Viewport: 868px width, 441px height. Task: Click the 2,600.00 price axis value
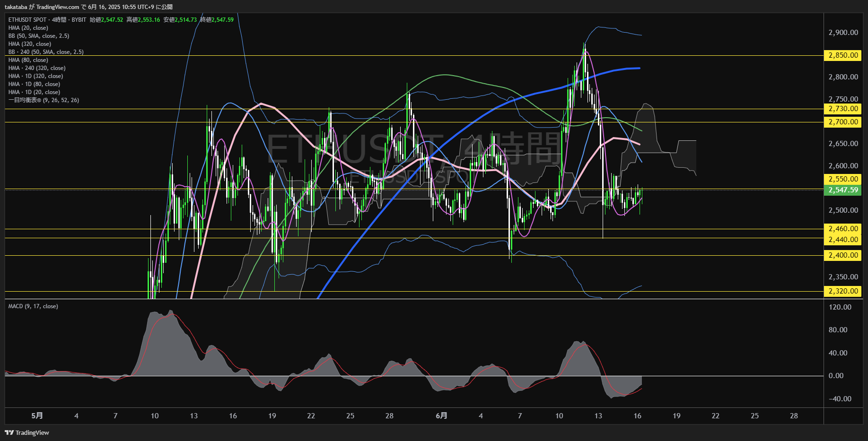pos(843,166)
